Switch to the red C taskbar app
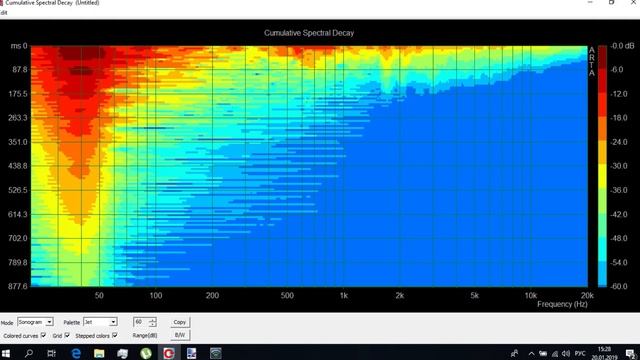 click(169, 353)
